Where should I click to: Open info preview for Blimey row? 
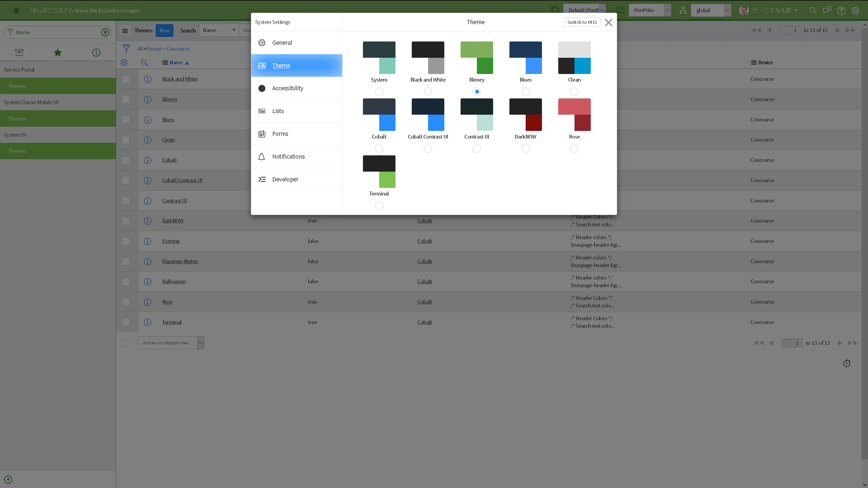tap(148, 99)
